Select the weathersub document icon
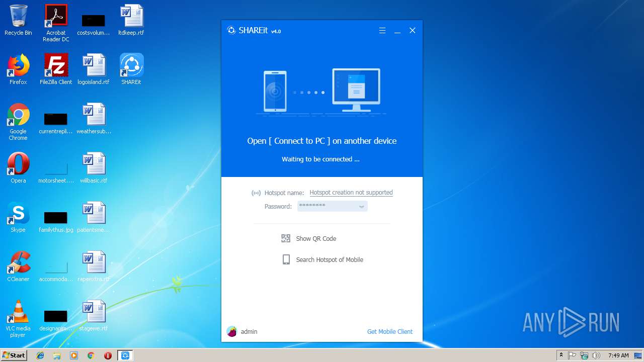The image size is (644, 362). 94,119
